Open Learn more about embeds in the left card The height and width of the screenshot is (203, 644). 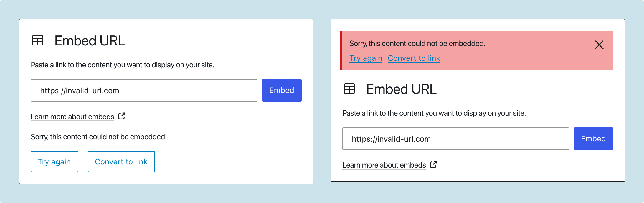72,116
